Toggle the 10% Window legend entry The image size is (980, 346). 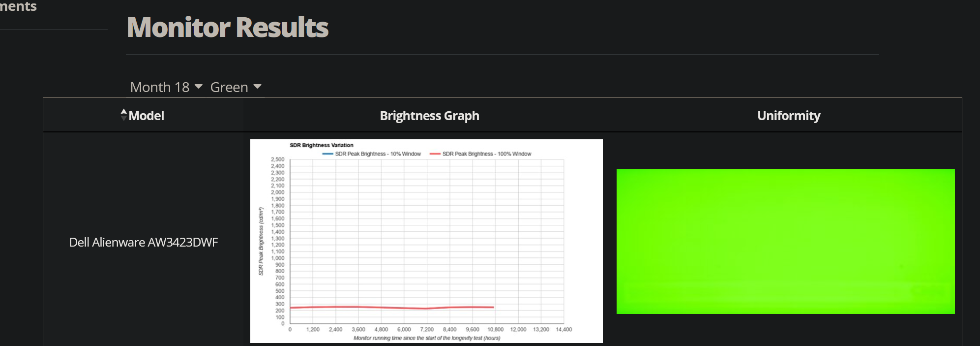372,154
